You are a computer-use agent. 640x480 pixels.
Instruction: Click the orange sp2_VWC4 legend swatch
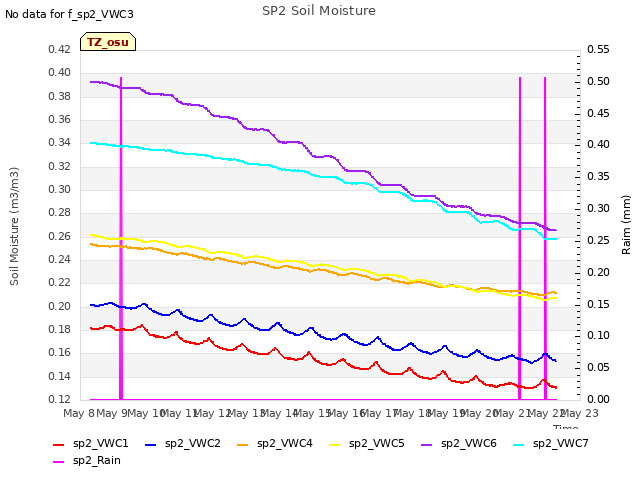(x=242, y=444)
